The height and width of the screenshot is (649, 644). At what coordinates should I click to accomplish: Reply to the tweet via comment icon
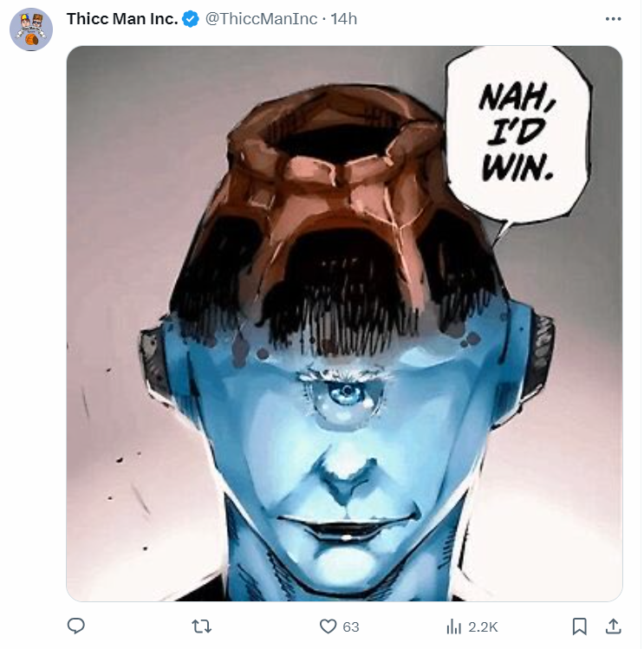coord(76,626)
